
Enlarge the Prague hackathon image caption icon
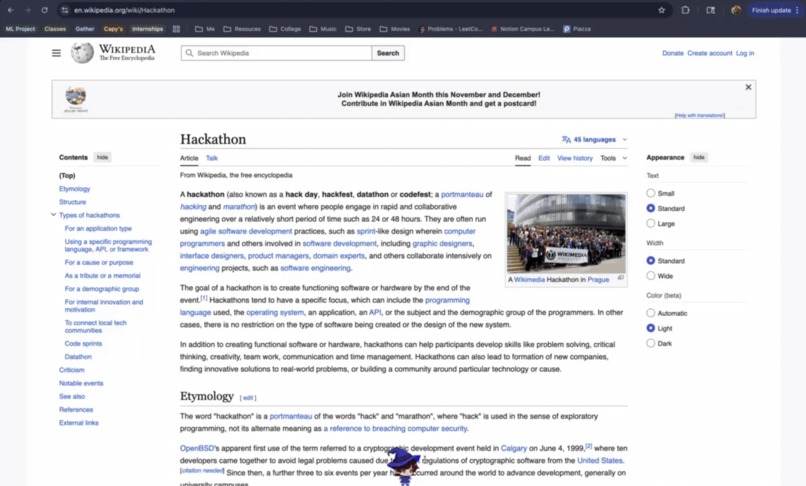pyautogui.click(x=620, y=278)
